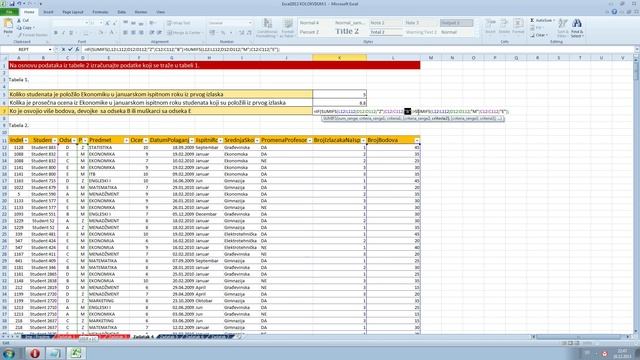
Task: Open Conditional Formatting menu
Action: click(267, 28)
